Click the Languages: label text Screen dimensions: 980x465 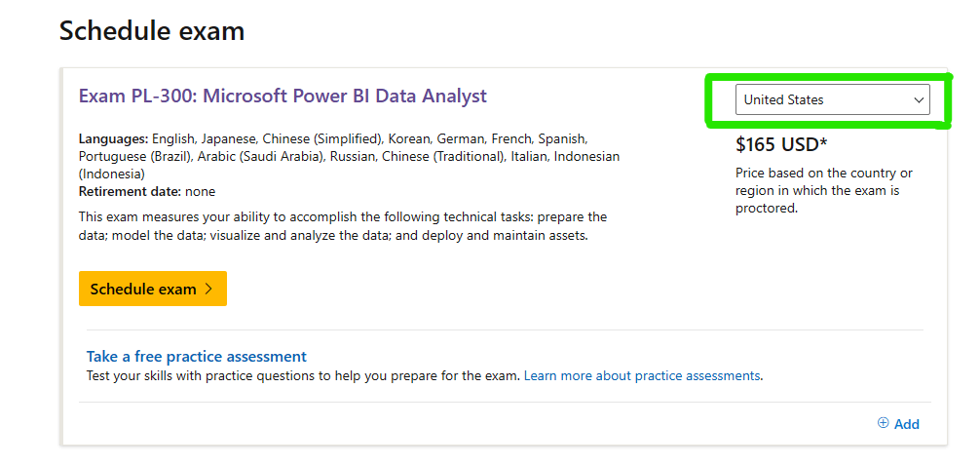114,138
